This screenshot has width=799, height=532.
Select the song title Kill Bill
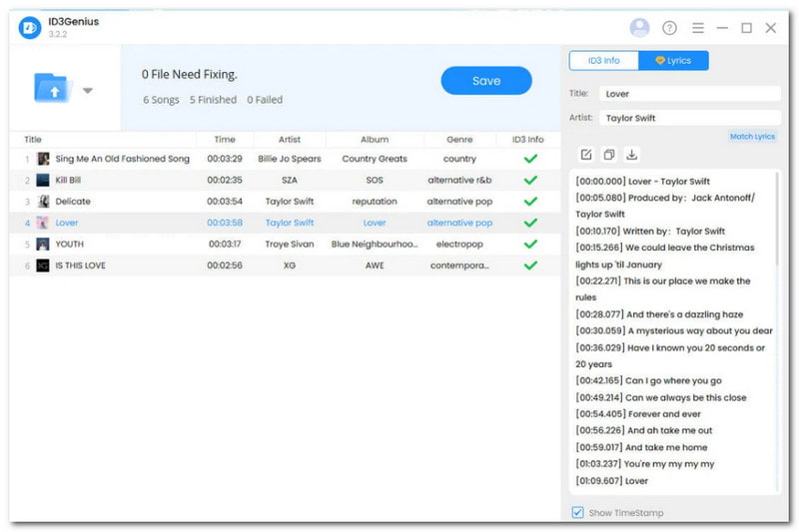[68, 180]
